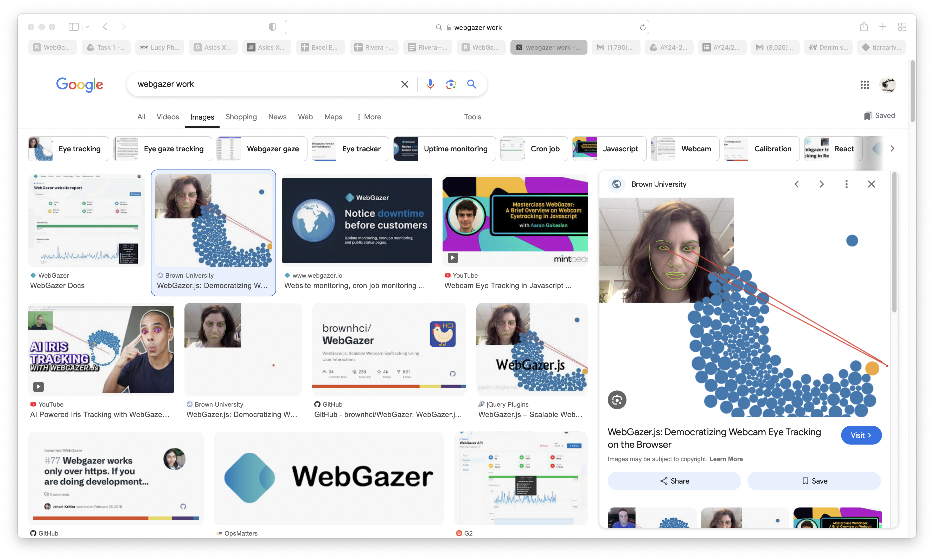Open Google account profile avatar
This screenshot has width=934, height=560.
pyautogui.click(x=888, y=84)
